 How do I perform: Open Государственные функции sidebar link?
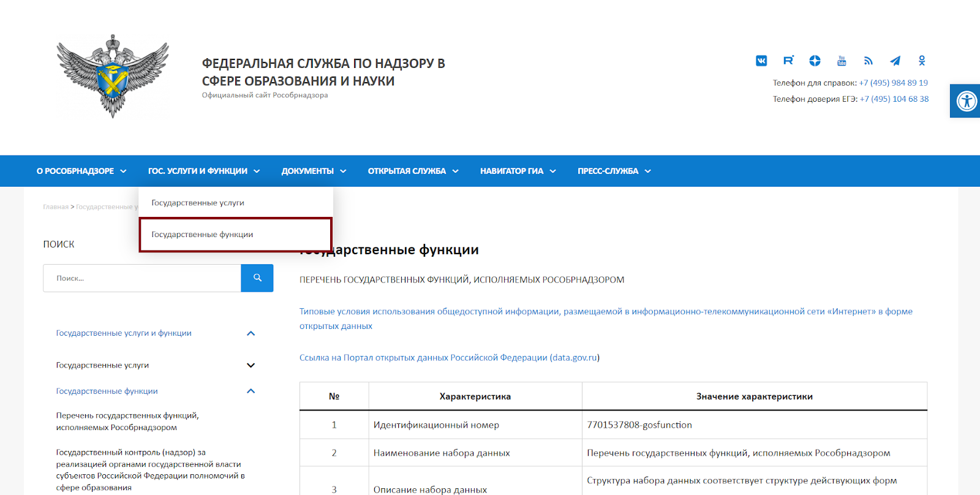[107, 391]
